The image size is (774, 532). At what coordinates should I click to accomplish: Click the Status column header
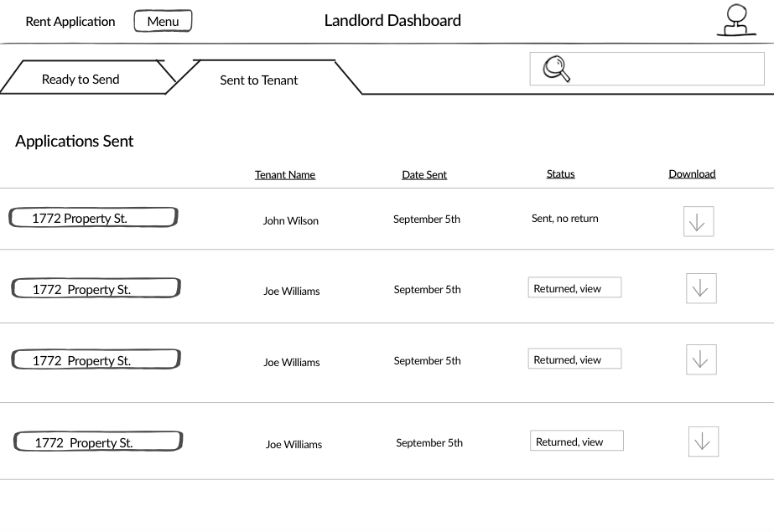tap(560, 173)
